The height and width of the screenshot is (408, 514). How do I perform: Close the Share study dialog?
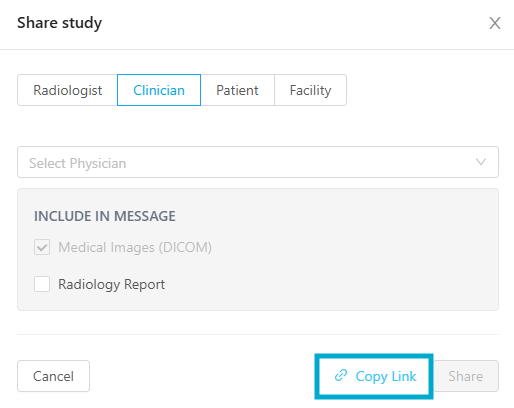pos(495,23)
